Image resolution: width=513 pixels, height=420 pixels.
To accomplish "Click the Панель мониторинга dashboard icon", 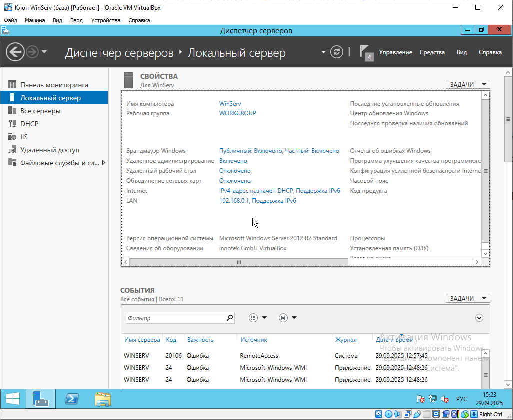I will pos(12,85).
